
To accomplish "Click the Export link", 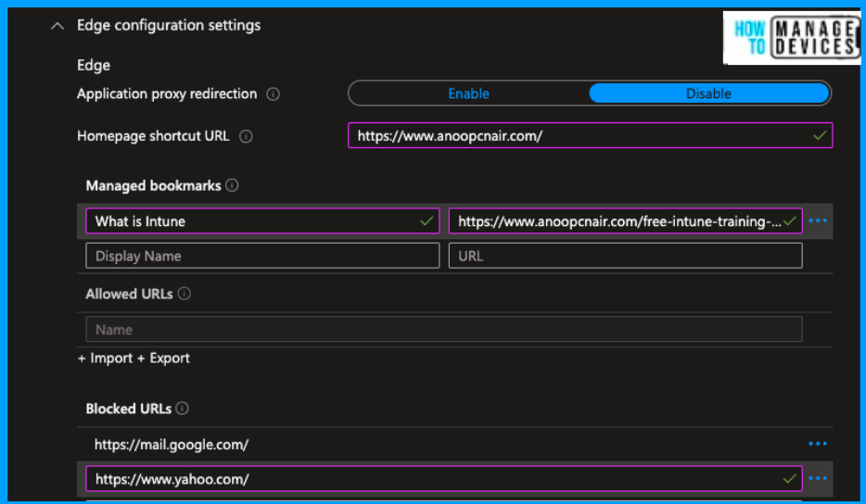I will [163, 359].
